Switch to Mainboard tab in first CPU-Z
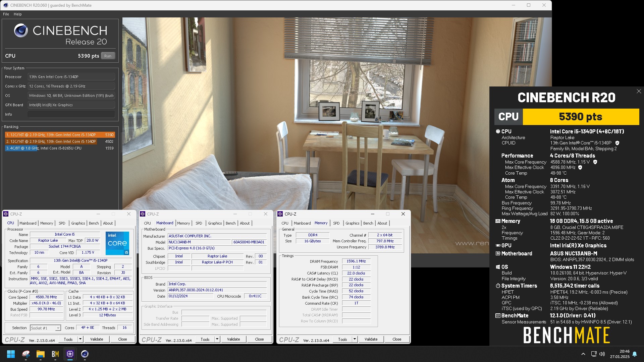644x362 pixels. 28,223
